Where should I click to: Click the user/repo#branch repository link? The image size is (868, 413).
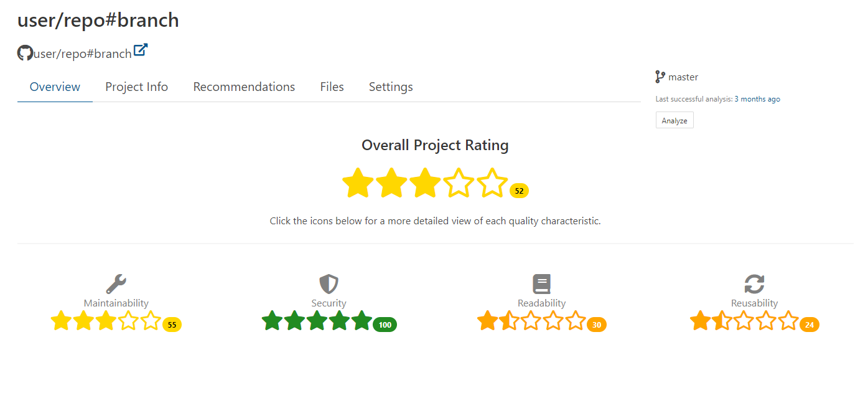[x=83, y=54]
